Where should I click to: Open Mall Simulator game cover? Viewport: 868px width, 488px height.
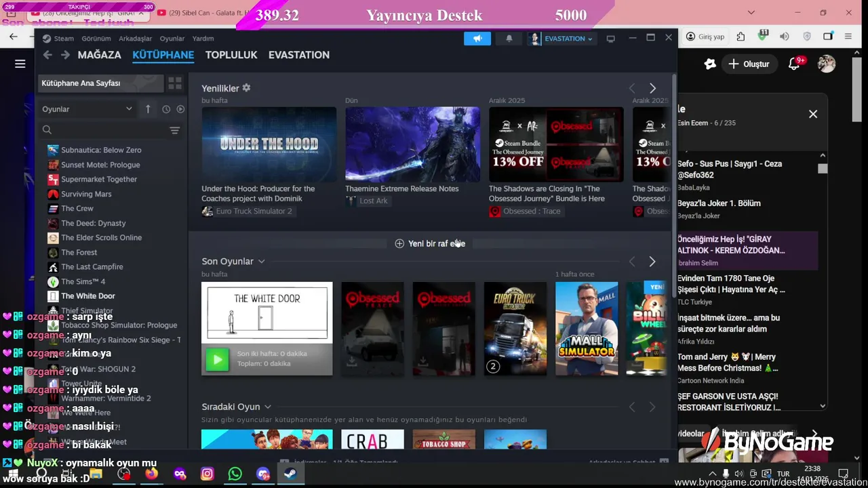[x=587, y=329]
